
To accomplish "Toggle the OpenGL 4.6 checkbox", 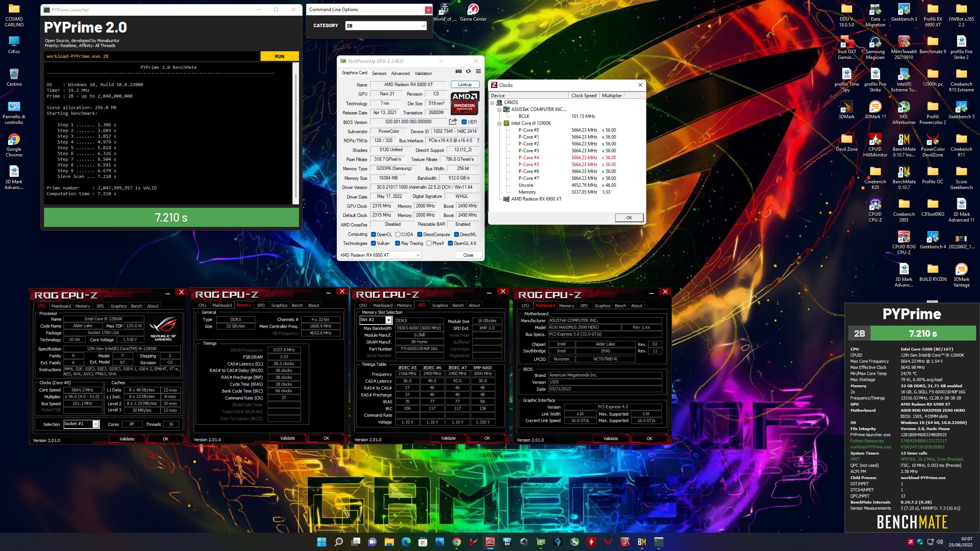I will click(450, 243).
